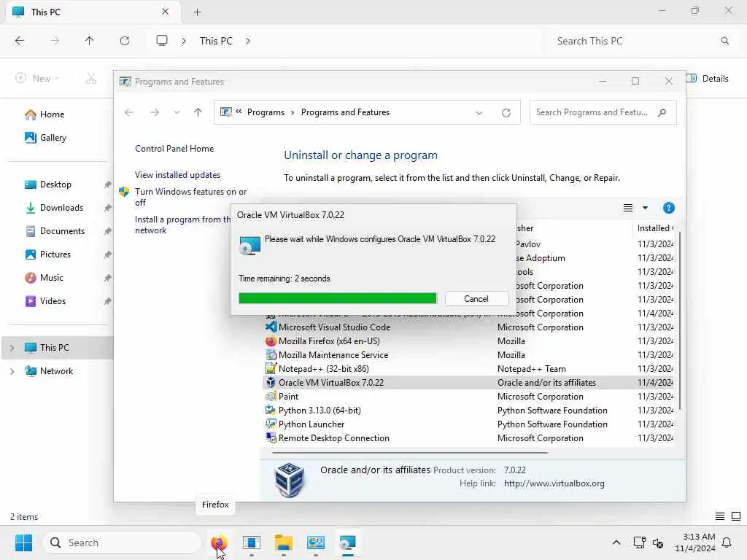Click Install a program from the network

pos(182,225)
